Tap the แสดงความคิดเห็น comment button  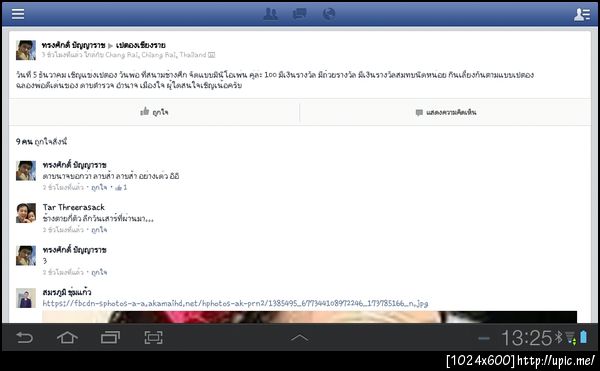click(446, 112)
